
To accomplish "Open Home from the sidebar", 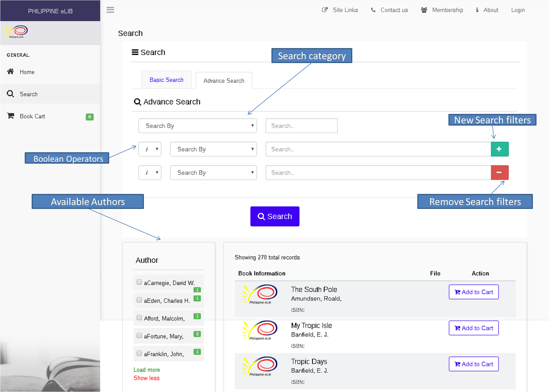I will pyautogui.click(x=27, y=72).
